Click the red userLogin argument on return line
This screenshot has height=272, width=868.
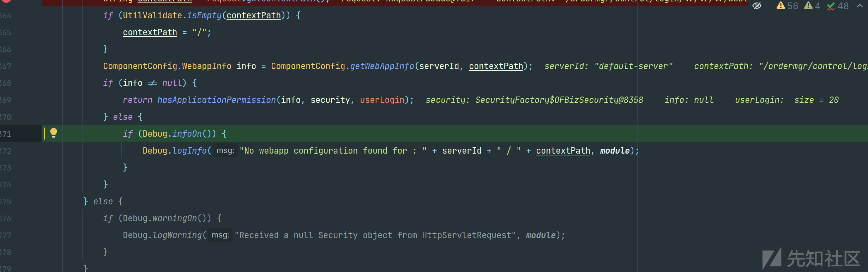click(382, 100)
